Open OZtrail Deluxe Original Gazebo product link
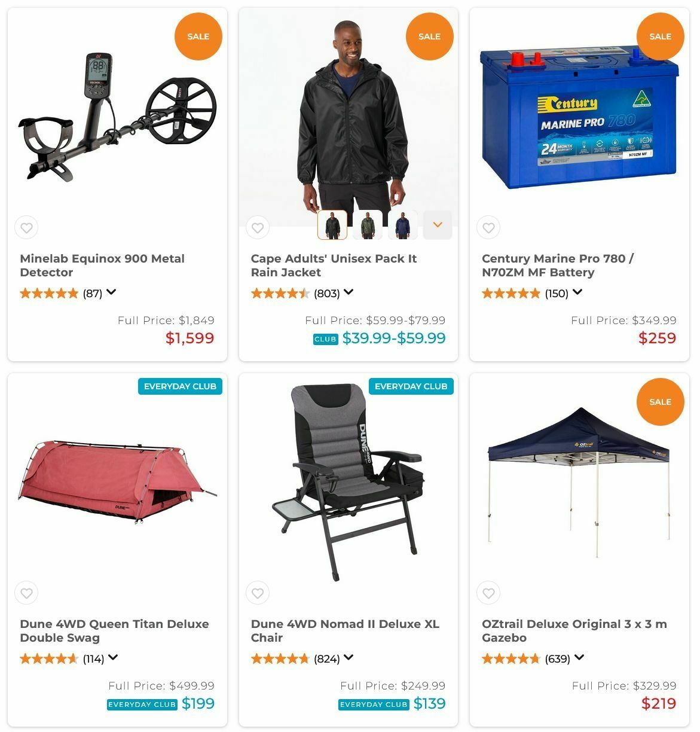 pos(574,631)
